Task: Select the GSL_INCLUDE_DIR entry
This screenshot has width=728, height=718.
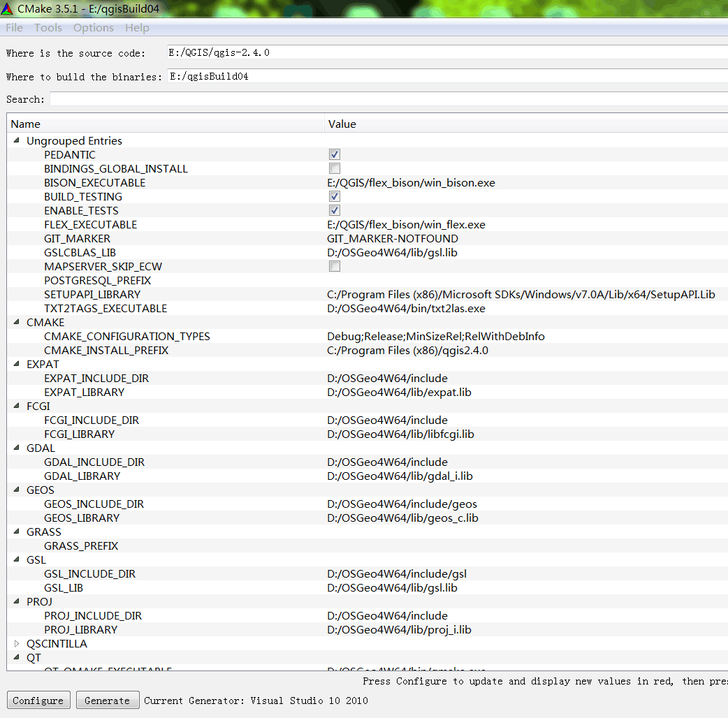Action: 89,574
